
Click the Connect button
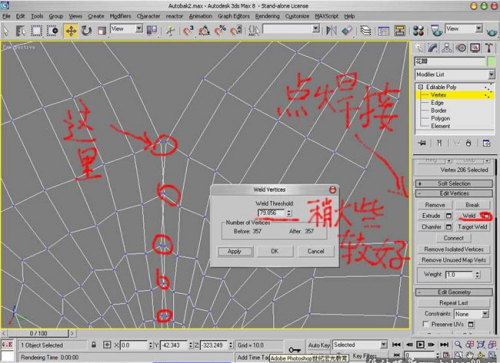454,238
